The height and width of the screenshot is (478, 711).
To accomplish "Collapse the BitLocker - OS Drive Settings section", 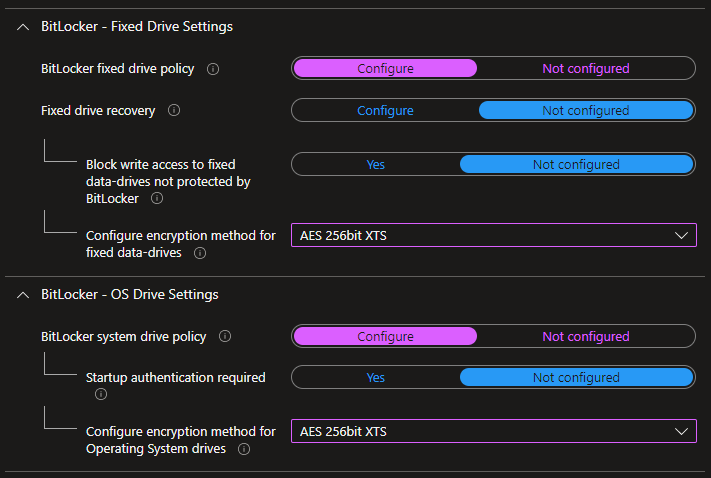I will [x=23, y=295].
